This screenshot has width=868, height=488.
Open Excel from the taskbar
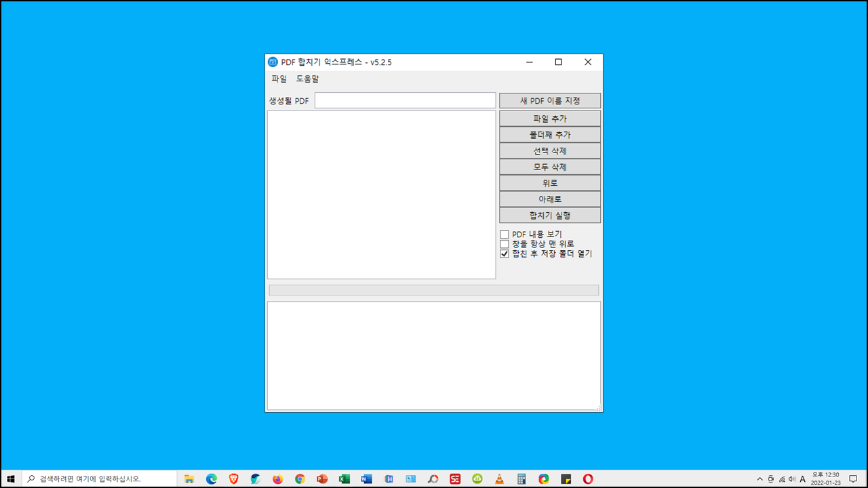coord(344,479)
